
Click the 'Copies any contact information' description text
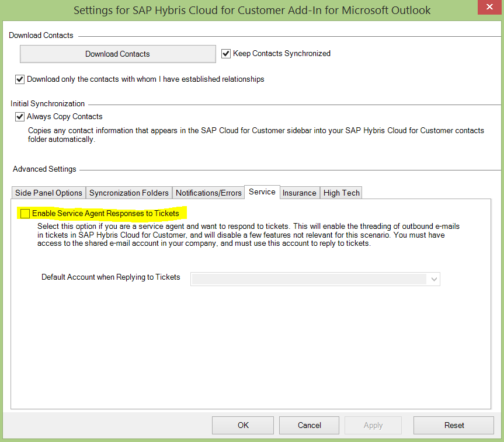tap(256, 135)
